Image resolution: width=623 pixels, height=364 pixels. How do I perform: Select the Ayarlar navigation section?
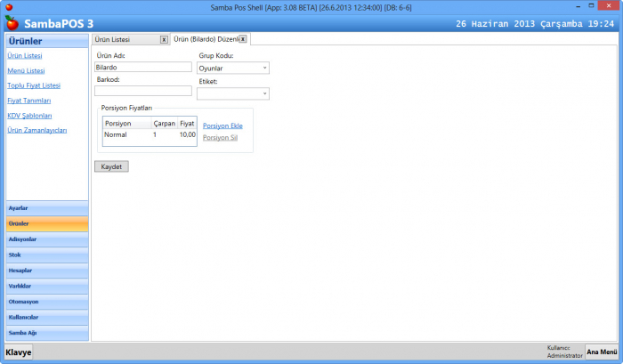46,207
